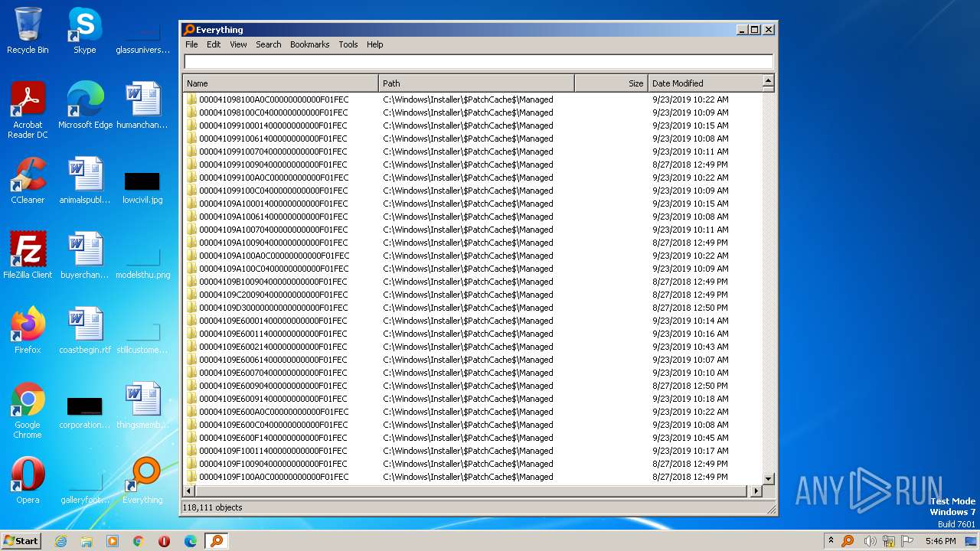The width and height of the screenshot is (980, 551).
Task: Sort results by Path column header
Action: click(476, 83)
